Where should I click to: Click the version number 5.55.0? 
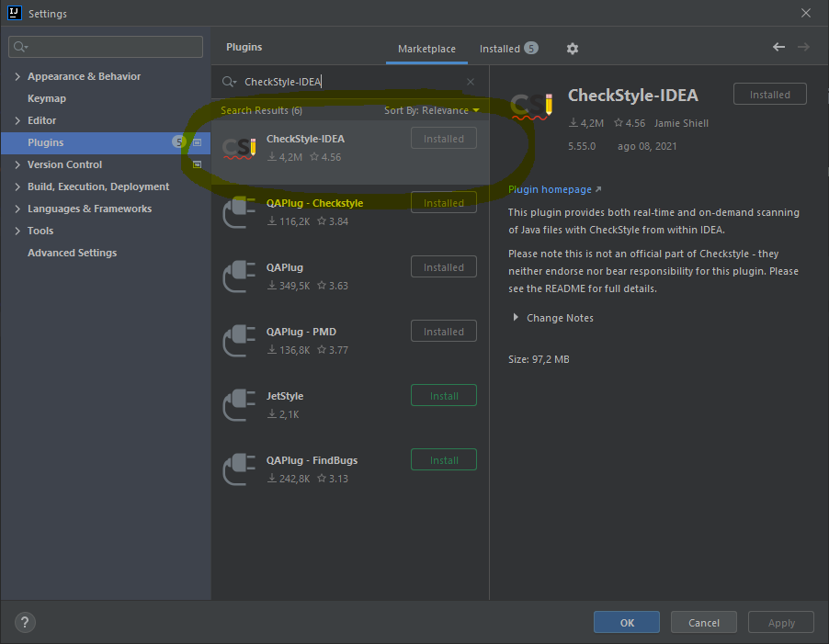[x=582, y=146]
